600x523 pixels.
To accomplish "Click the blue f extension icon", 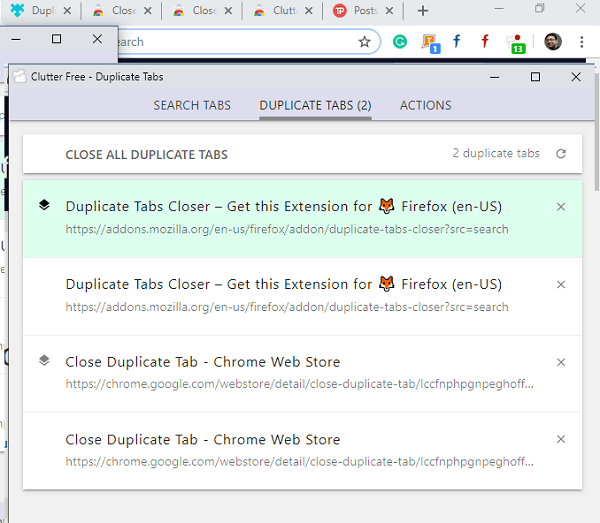I will pyautogui.click(x=457, y=41).
